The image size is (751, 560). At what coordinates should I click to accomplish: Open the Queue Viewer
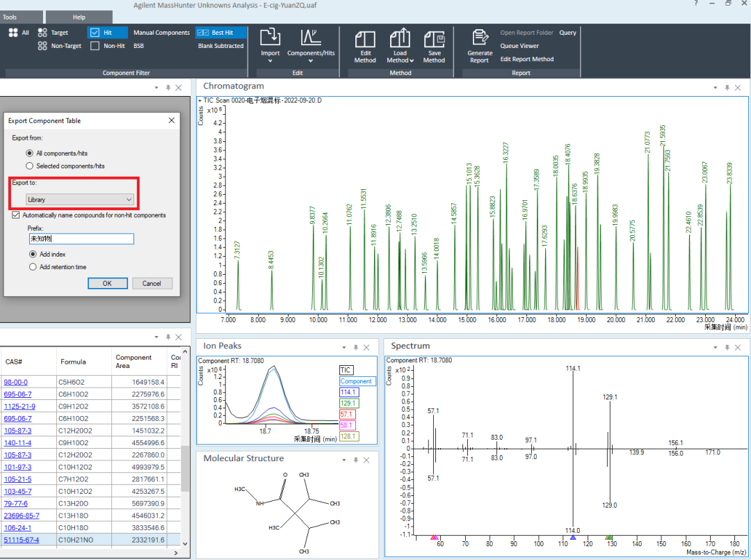coord(519,45)
